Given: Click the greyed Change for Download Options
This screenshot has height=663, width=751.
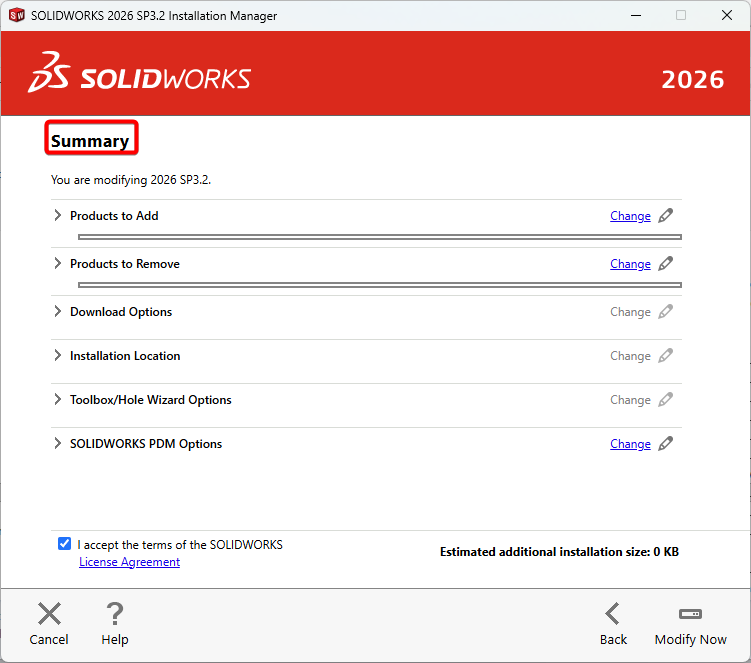Looking at the screenshot, I should (x=630, y=312).
